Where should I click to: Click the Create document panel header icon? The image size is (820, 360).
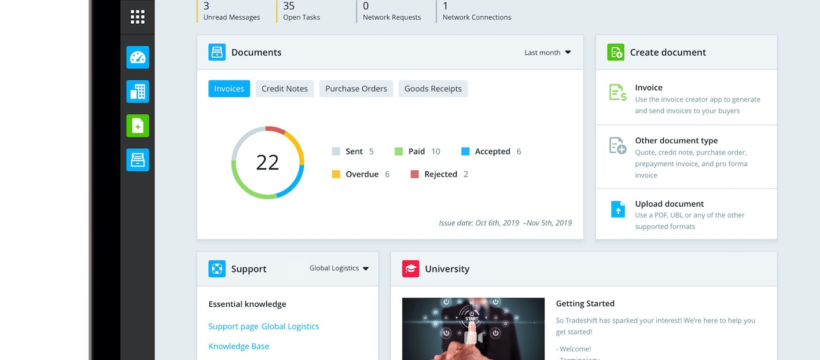[x=616, y=52]
